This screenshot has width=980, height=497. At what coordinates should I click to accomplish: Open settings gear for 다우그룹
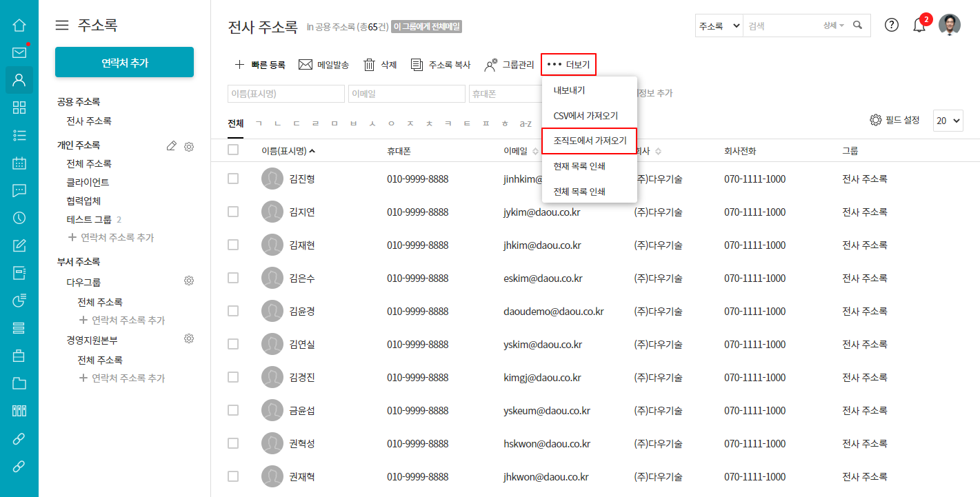pos(188,281)
